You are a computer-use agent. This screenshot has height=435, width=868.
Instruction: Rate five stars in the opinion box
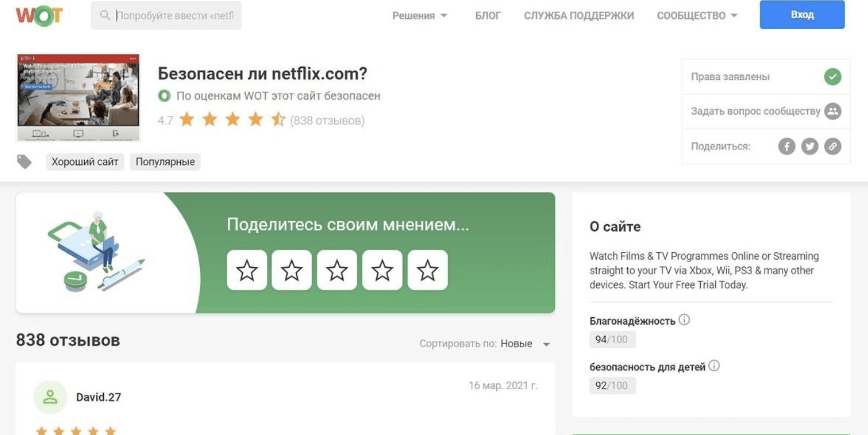point(428,270)
